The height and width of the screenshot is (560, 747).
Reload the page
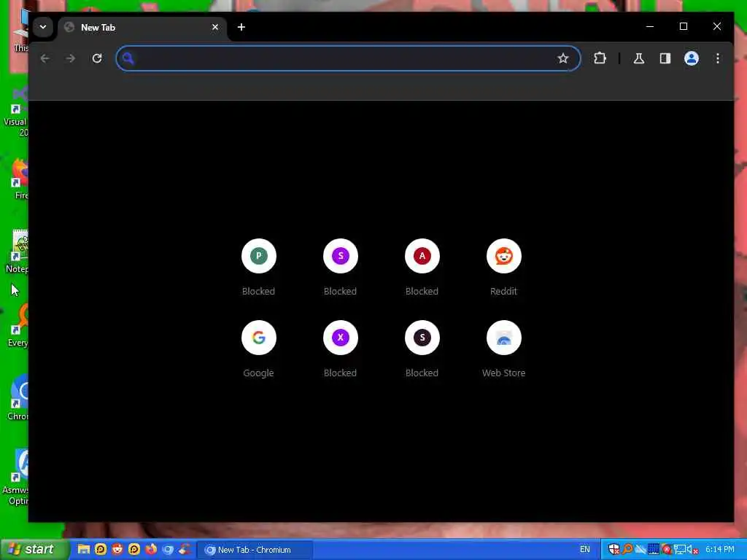pos(97,58)
